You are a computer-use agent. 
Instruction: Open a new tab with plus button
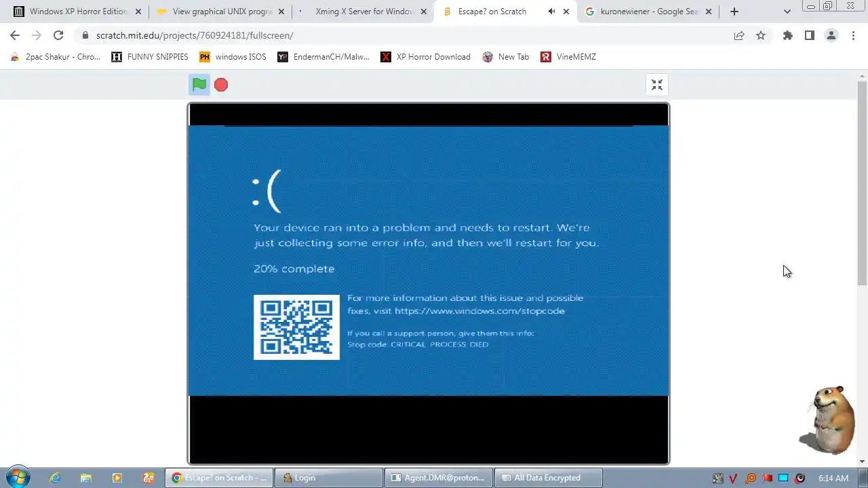point(734,12)
